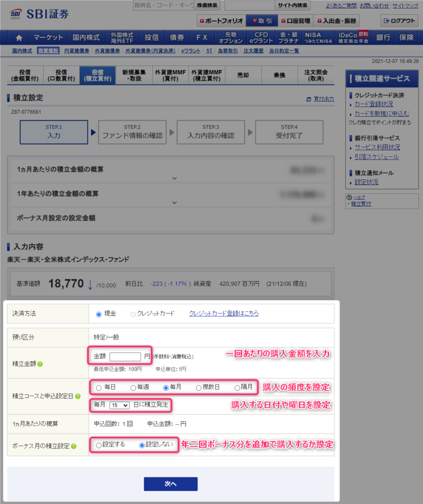Choose 複数日 accumulation frequency
The width and height of the screenshot is (423, 504).
[198, 388]
